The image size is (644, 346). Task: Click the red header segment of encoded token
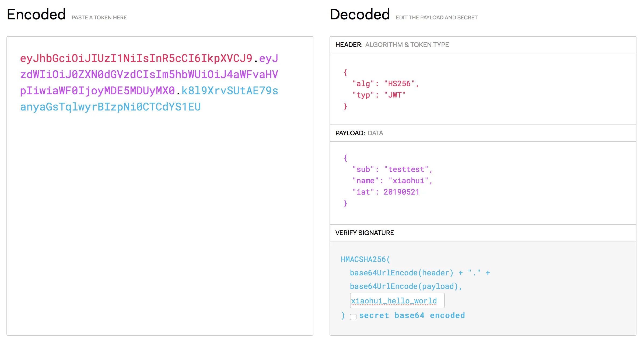coord(136,58)
